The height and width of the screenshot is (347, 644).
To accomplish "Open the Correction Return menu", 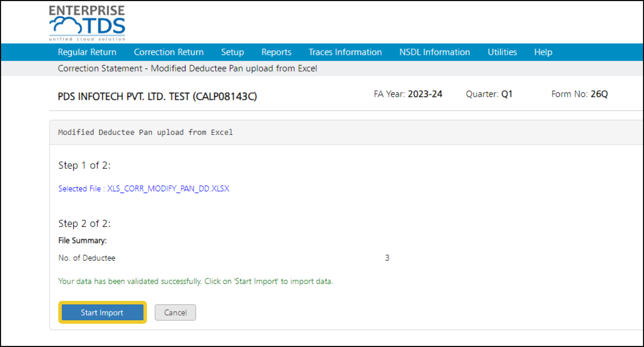I will [x=169, y=52].
